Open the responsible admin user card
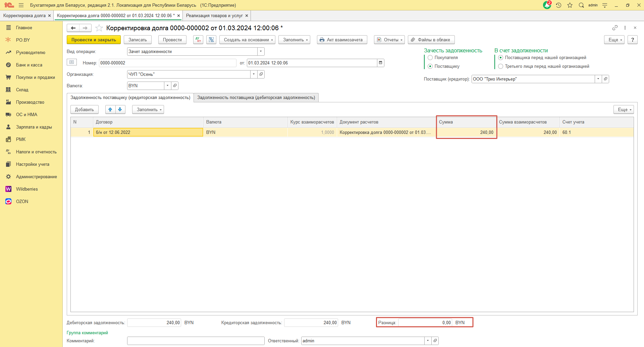 coord(435,341)
